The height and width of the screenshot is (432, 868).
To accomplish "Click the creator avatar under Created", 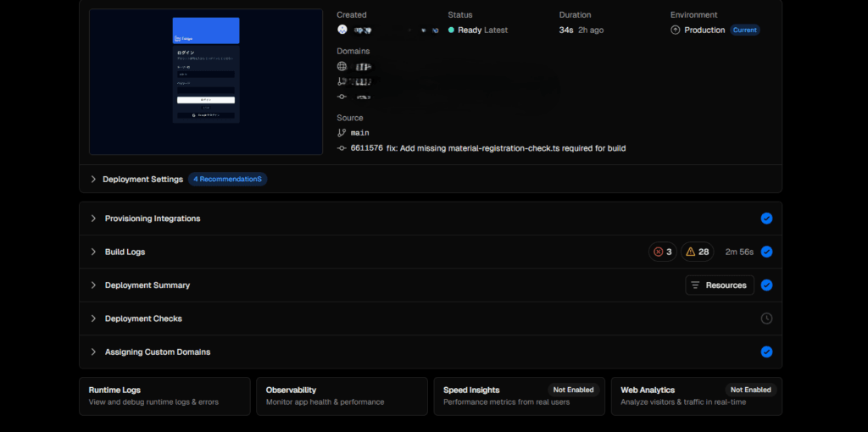I will point(342,30).
